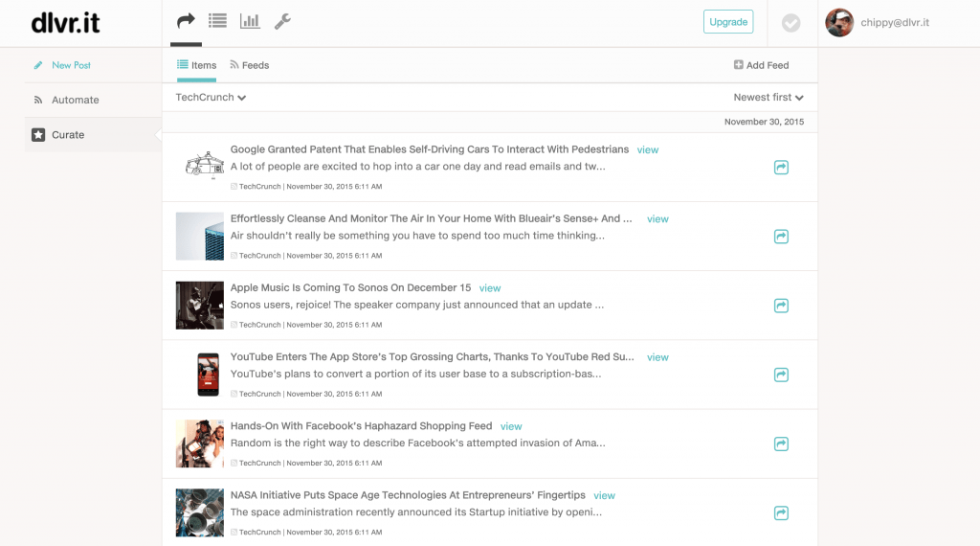Screen dimensions: 980x546
Task: Open the TechCrunch feed dropdown
Action: pyautogui.click(x=211, y=97)
